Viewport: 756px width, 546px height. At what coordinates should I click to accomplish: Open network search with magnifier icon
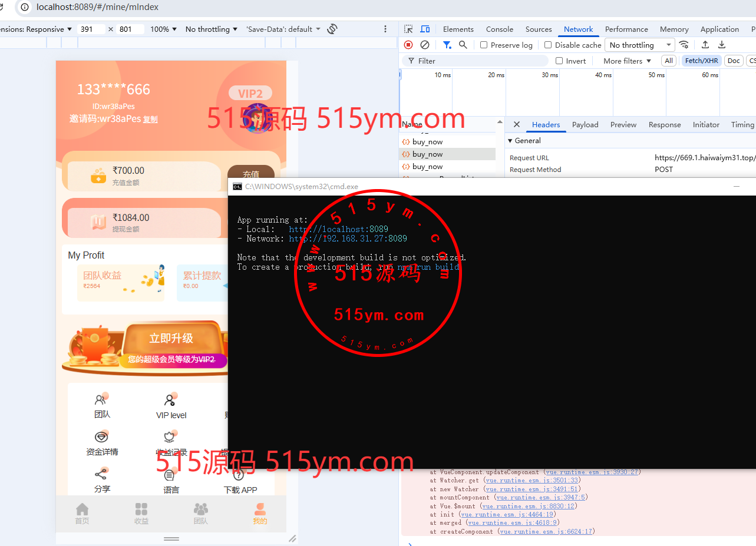463,45
